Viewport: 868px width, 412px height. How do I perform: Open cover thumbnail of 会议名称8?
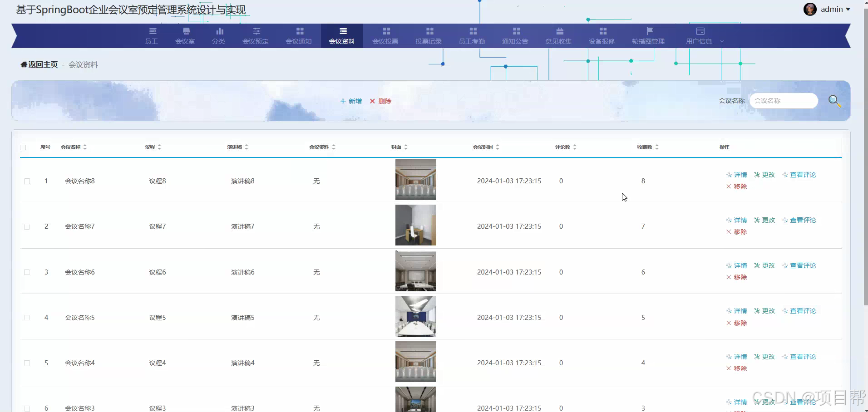[416, 180]
